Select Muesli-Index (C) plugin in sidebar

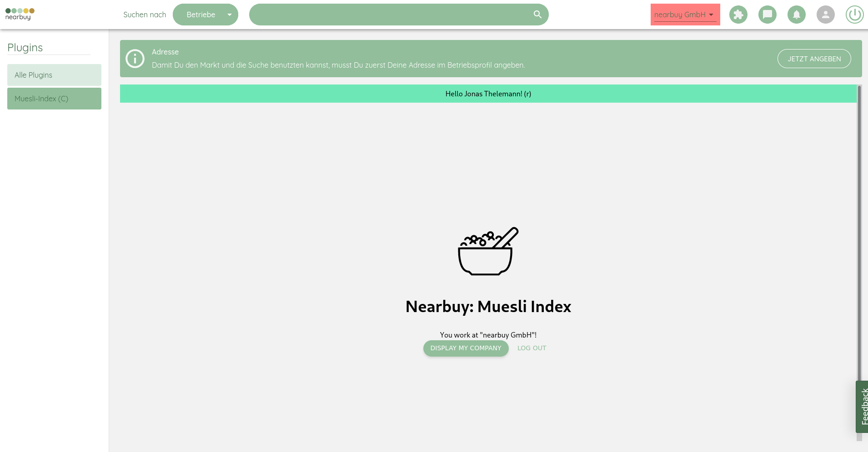pos(54,99)
